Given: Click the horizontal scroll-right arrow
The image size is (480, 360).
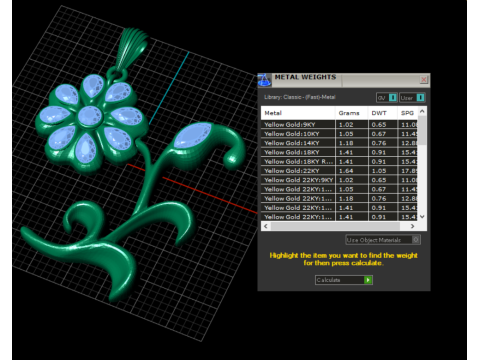Looking at the screenshot, I should (413, 226).
